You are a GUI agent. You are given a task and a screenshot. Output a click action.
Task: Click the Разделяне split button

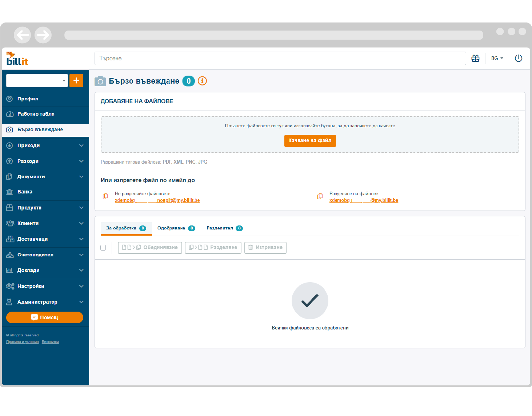click(x=213, y=248)
